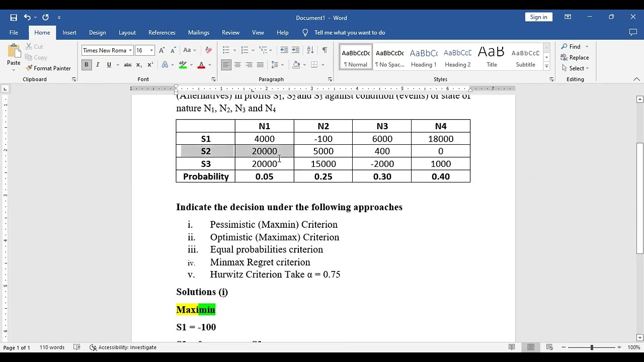644x362 pixels.
Task: Sort the selected text
Action: 310,50
